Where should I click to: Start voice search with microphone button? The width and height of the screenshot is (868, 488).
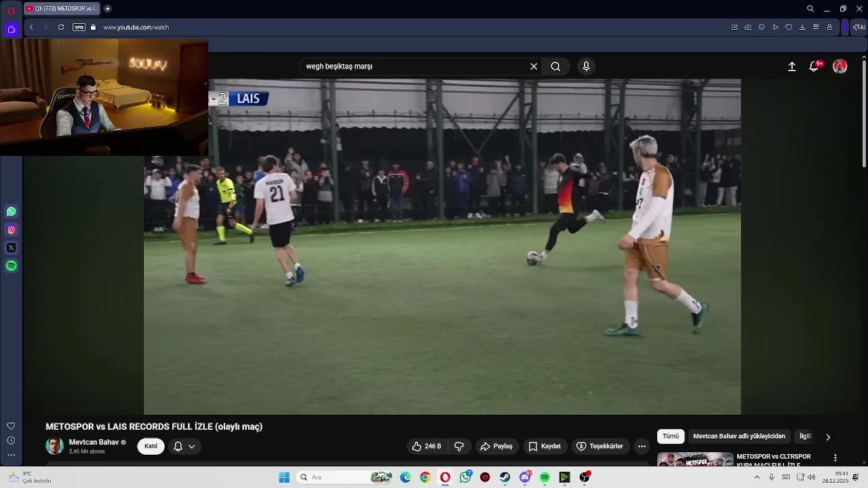click(587, 66)
